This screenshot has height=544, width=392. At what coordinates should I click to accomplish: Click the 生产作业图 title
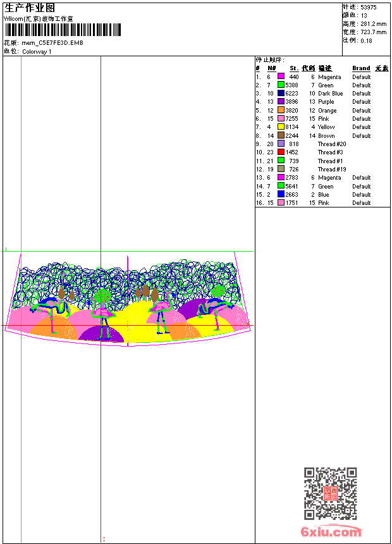[x=30, y=8]
